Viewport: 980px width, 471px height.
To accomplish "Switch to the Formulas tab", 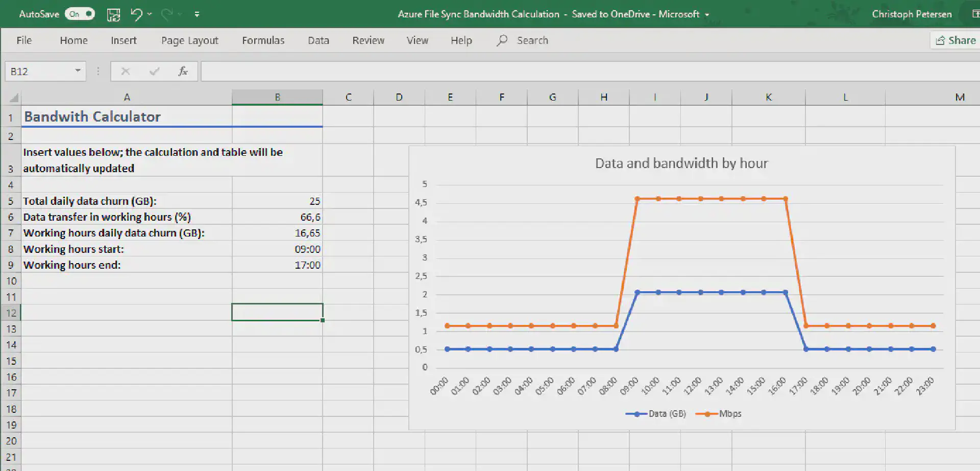I will [x=263, y=40].
